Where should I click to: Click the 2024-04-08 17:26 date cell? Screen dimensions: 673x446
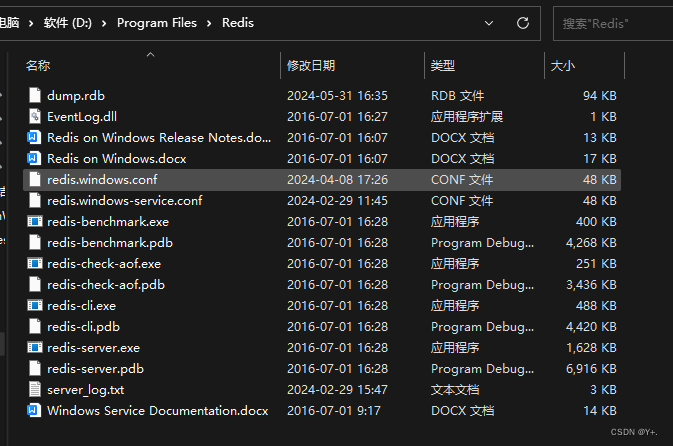point(337,179)
